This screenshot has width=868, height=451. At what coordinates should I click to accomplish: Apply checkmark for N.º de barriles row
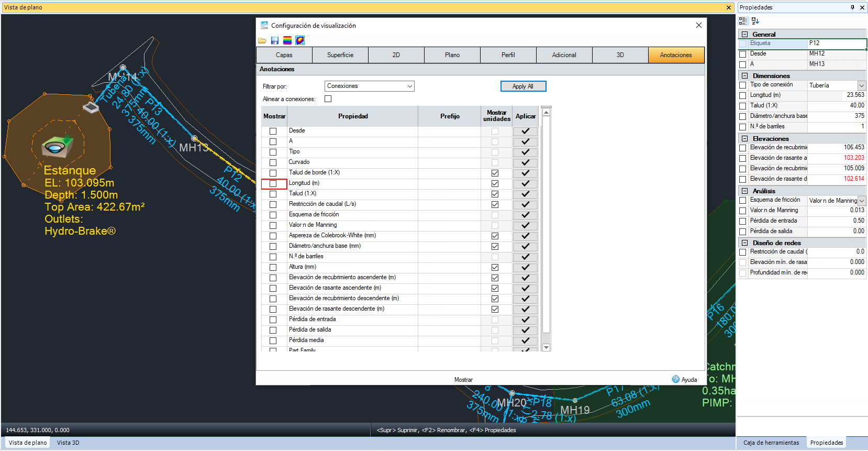click(x=525, y=257)
